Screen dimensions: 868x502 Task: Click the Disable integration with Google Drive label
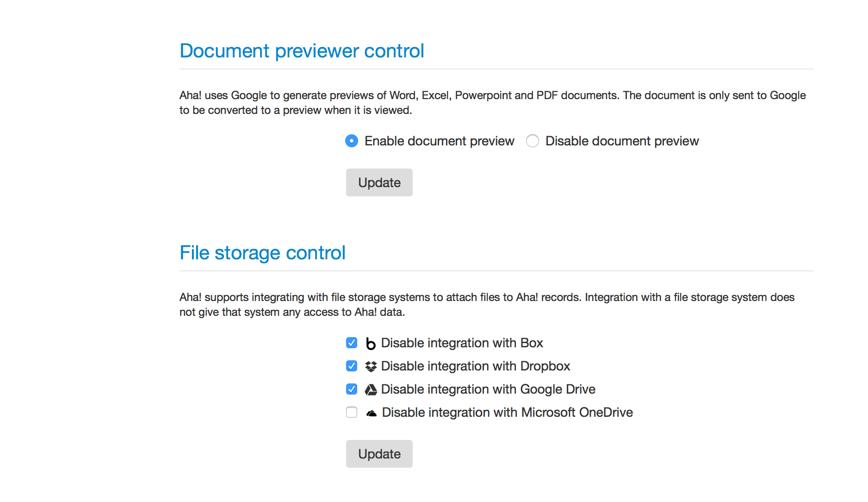[x=488, y=389]
